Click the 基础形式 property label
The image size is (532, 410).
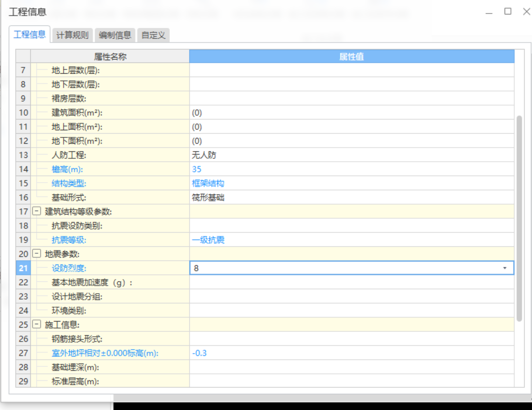[x=69, y=198]
